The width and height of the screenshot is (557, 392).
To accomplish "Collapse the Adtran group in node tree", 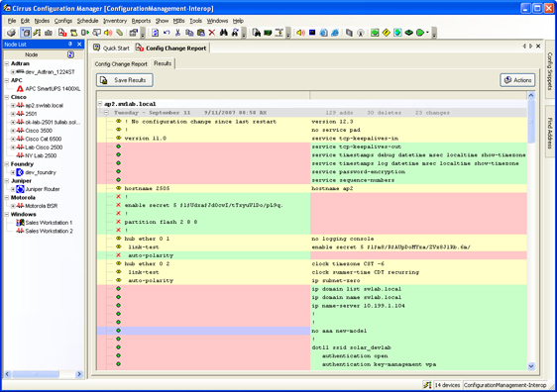I will coord(7,63).
